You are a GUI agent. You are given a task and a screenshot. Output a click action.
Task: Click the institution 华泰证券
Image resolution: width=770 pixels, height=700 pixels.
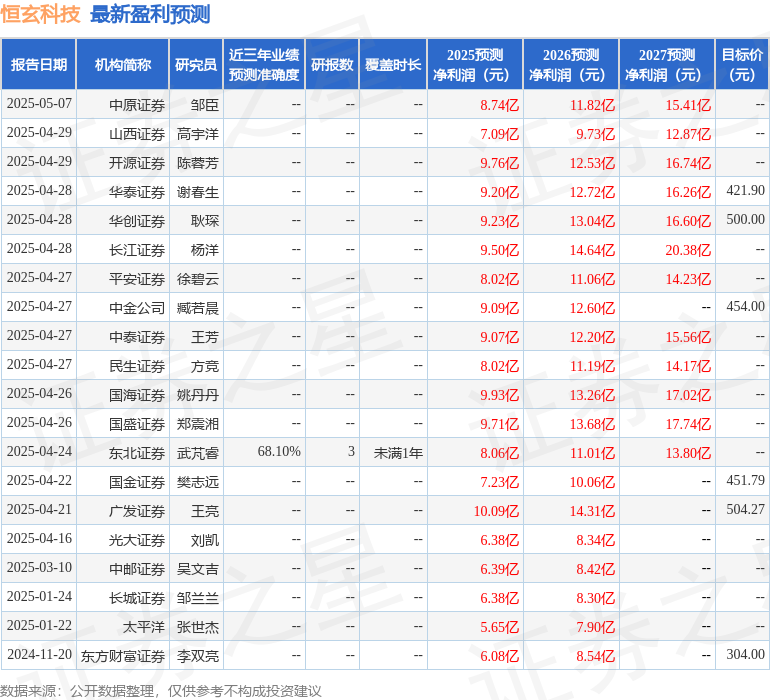pos(137,192)
